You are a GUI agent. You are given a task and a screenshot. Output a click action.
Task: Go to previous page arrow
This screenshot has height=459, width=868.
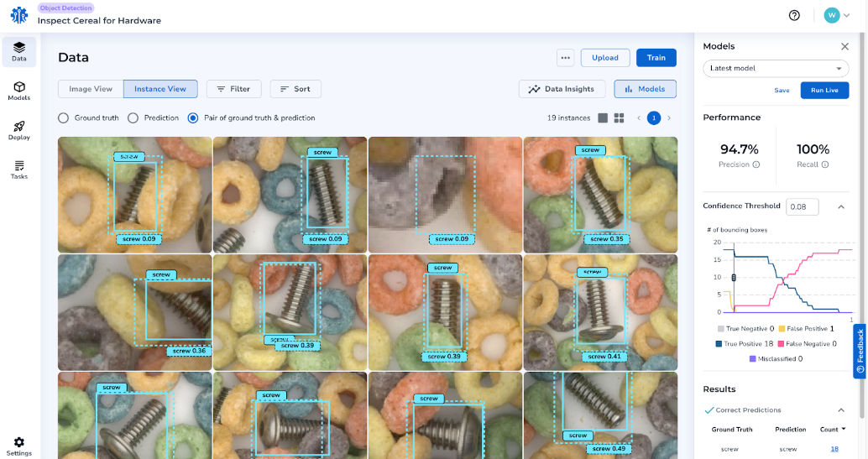(x=639, y=118)
